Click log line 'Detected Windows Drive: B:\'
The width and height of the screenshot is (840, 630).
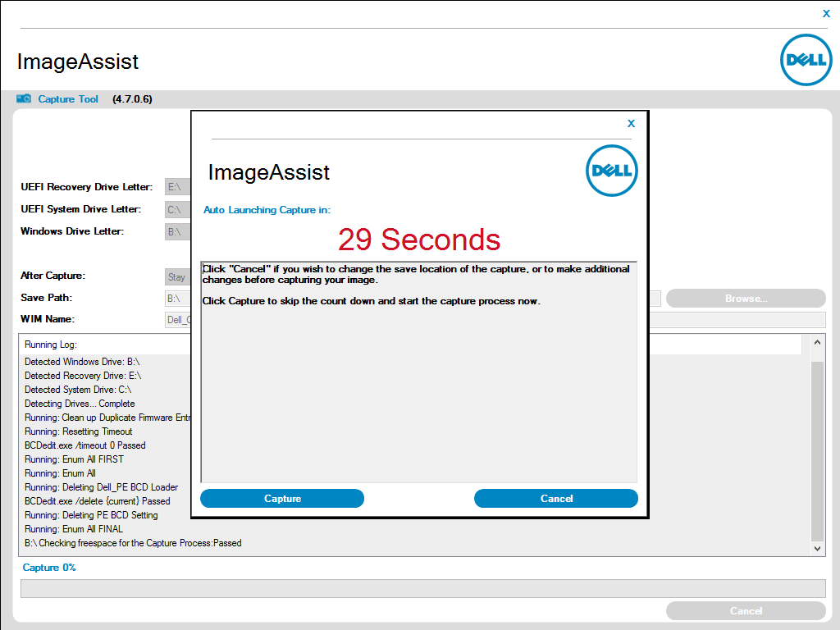82,362
